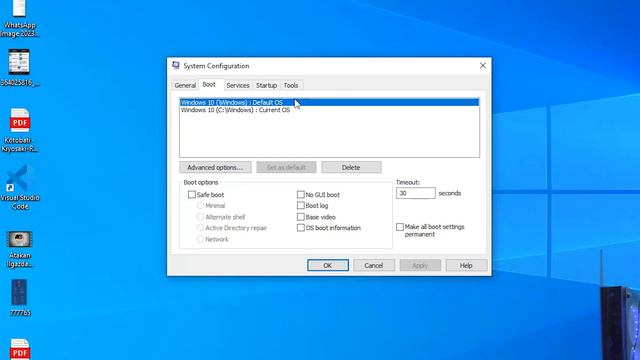Tick the No GUI boot checkbox
This screenshot has width=640, height=360.
pos(301,195)
